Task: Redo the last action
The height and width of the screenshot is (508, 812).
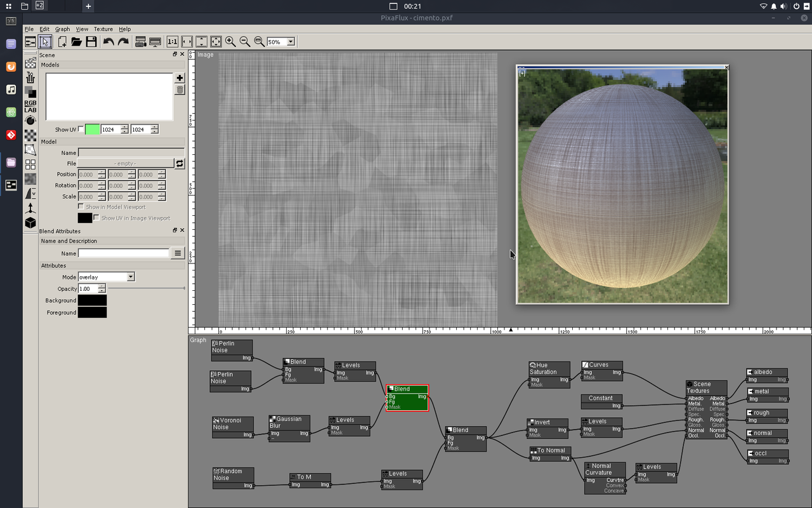Action: tap(123, 42)
